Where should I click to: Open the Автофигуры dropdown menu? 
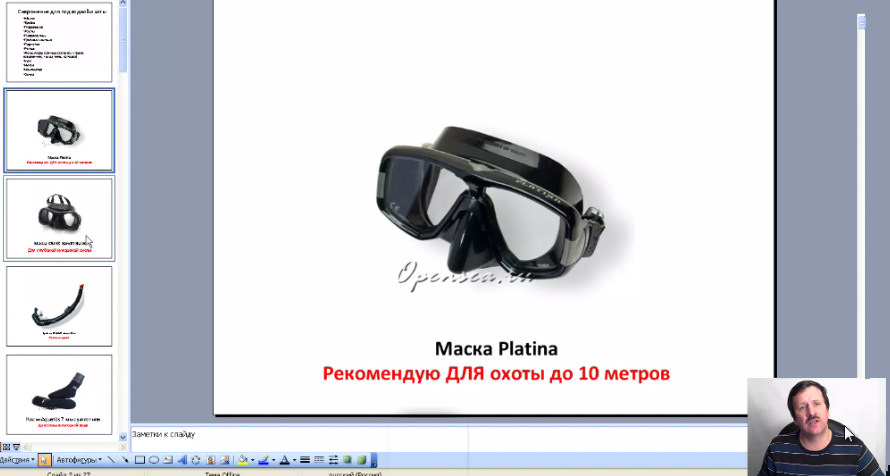pyautogui.click(x=78, y=460)
